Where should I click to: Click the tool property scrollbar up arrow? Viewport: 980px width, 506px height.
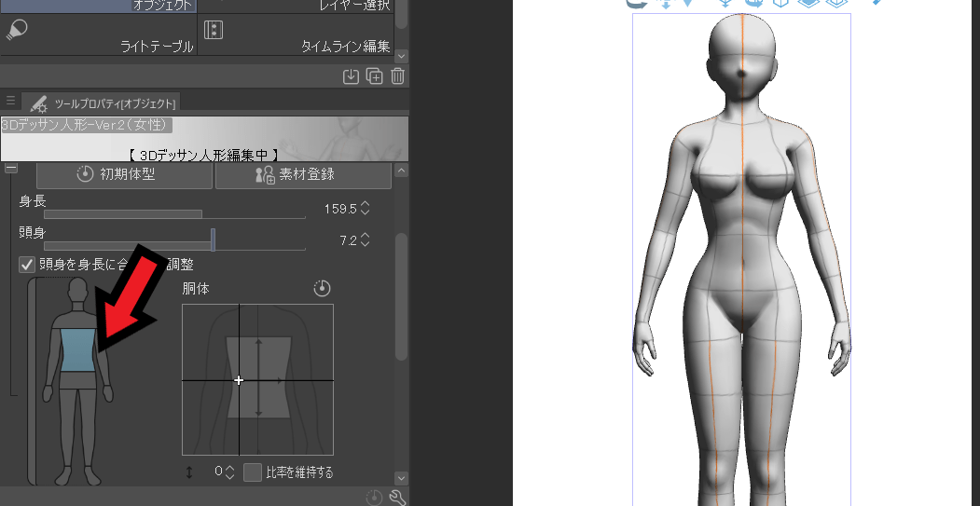[402, 170]
